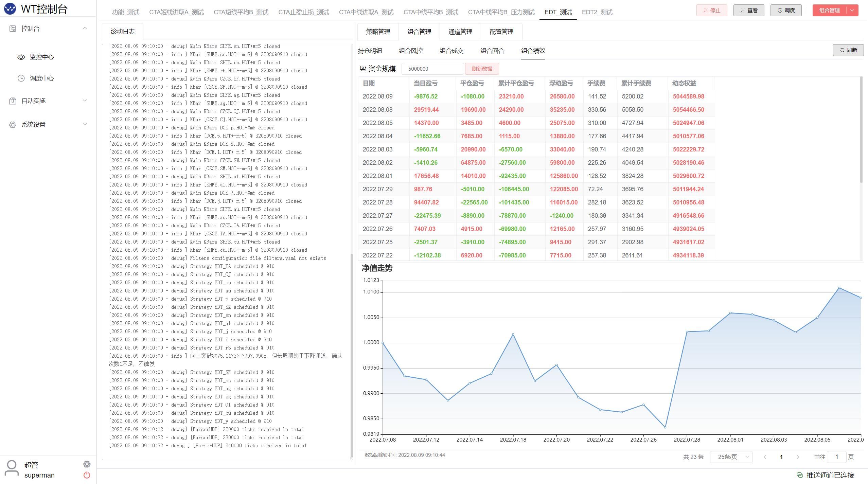Switch to 组合成交 sub-tab
The width and height of the screenshot is (868, 484).
tap(451, 51)
